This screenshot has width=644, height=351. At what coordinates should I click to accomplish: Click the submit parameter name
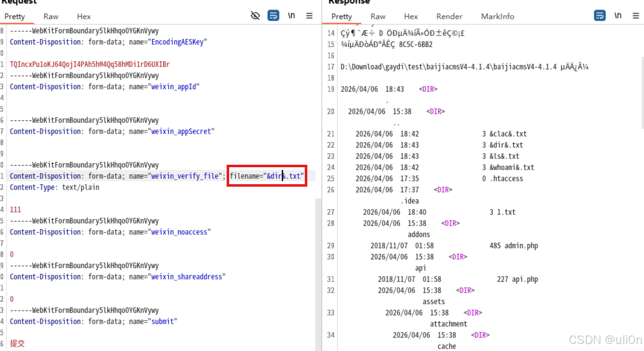pyautogui.click(x=163, y=321)
